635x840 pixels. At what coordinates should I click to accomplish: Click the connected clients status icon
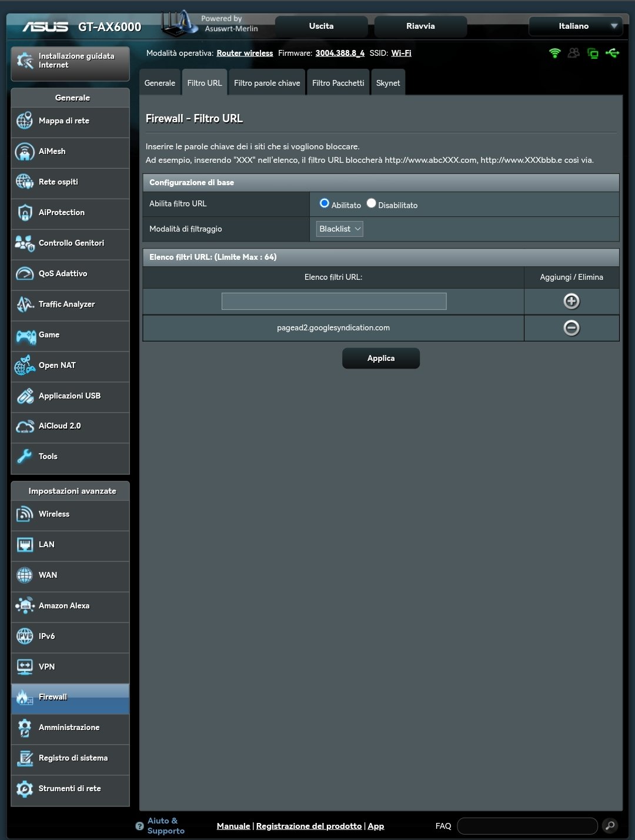click(x=573, y=53)
